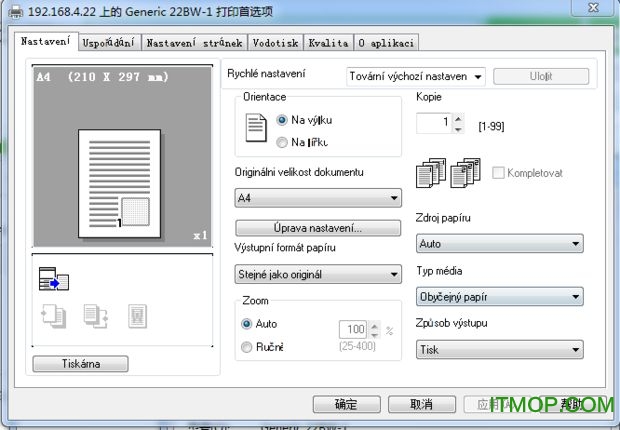Switch to the Kvalita tab
Screen dimensions: 620x430
(x=329, y=43)
